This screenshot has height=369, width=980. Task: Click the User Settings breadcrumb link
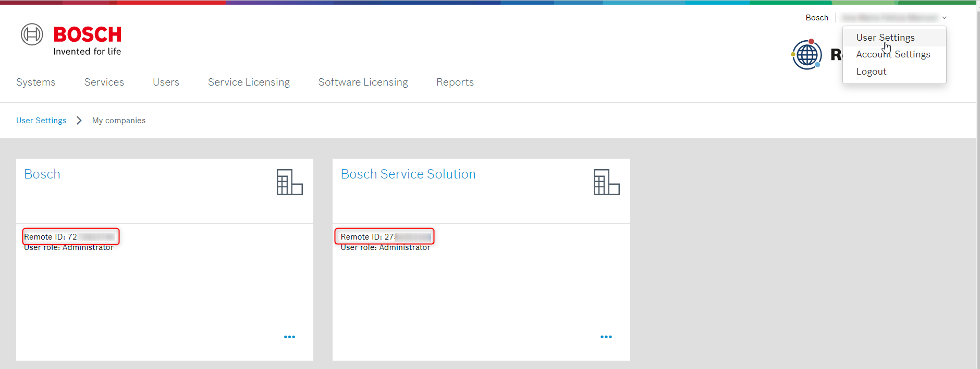coord(41,121)
